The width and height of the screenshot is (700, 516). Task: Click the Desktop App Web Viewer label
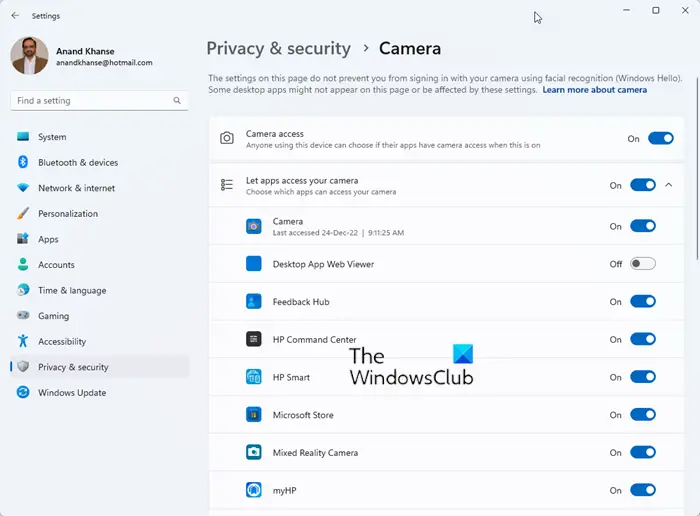(x=323, y=264)
